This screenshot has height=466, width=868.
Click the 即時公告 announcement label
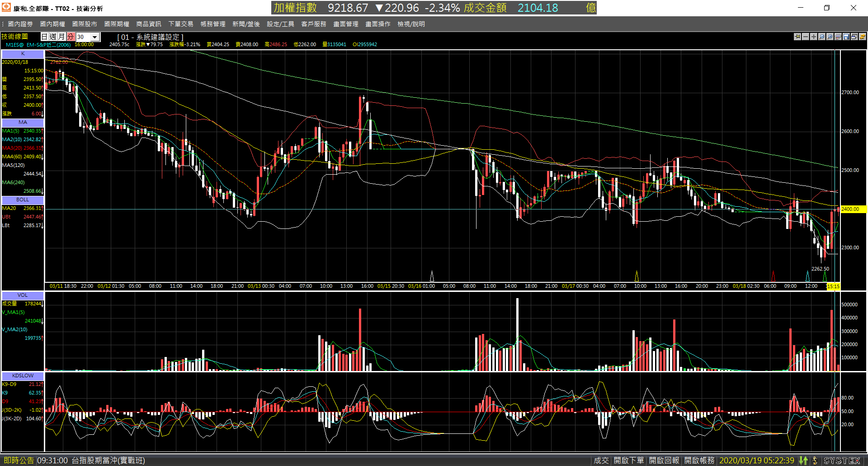click(x=19, y=461)
